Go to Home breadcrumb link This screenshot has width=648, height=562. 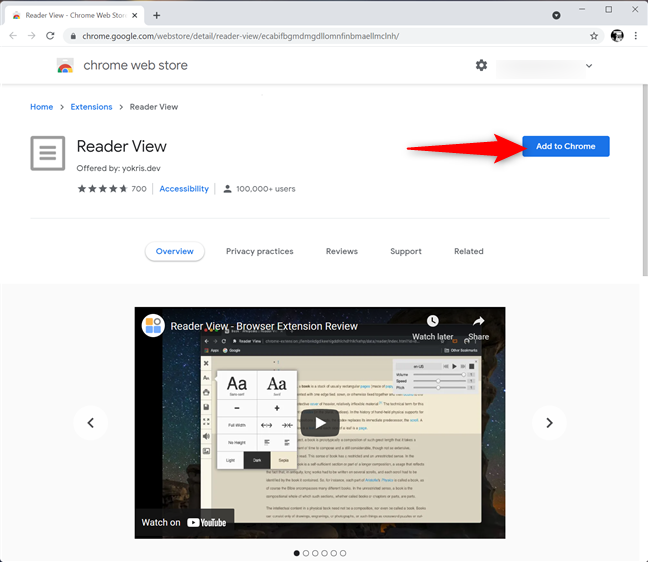pos(41,107)
